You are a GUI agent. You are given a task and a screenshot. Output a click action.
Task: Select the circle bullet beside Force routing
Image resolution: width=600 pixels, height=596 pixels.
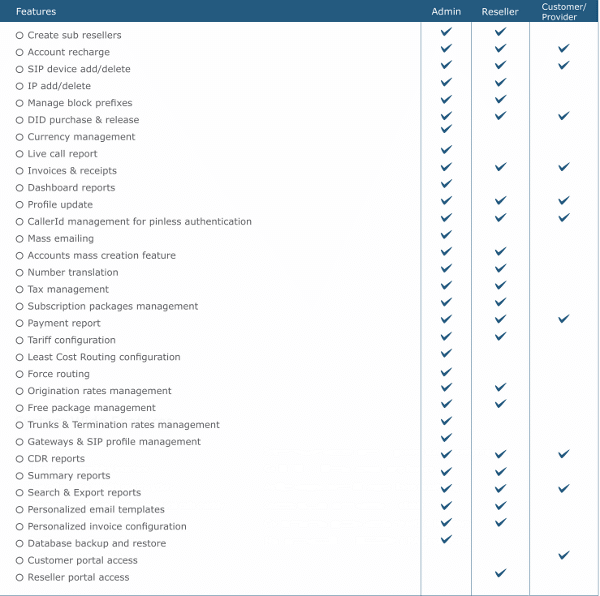19,374
